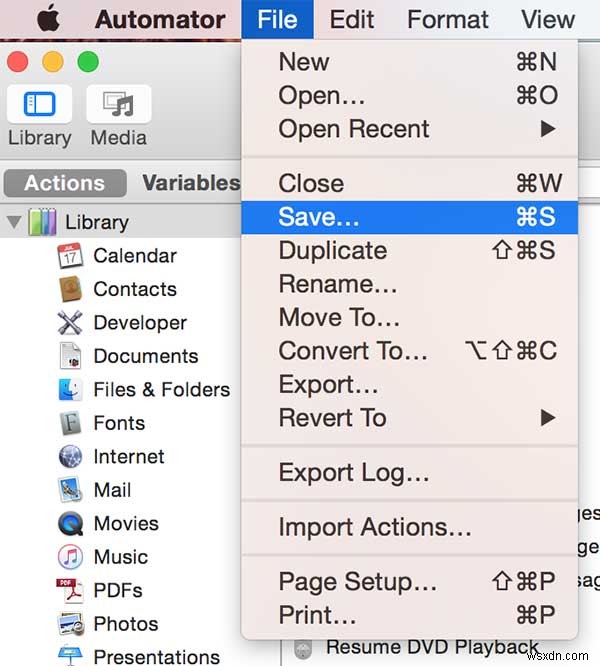Select the Music iTunes icon
This screenshot has height=666, width=600.
[70, 557]
